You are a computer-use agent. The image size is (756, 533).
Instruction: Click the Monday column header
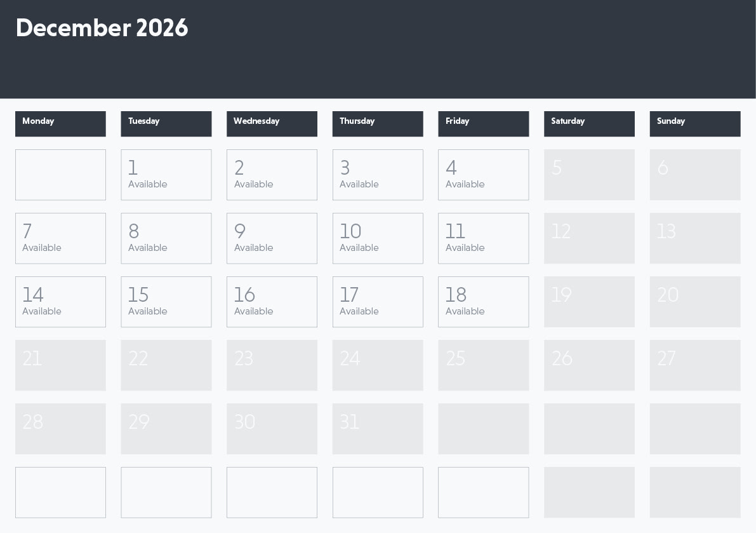coord(60,123)
